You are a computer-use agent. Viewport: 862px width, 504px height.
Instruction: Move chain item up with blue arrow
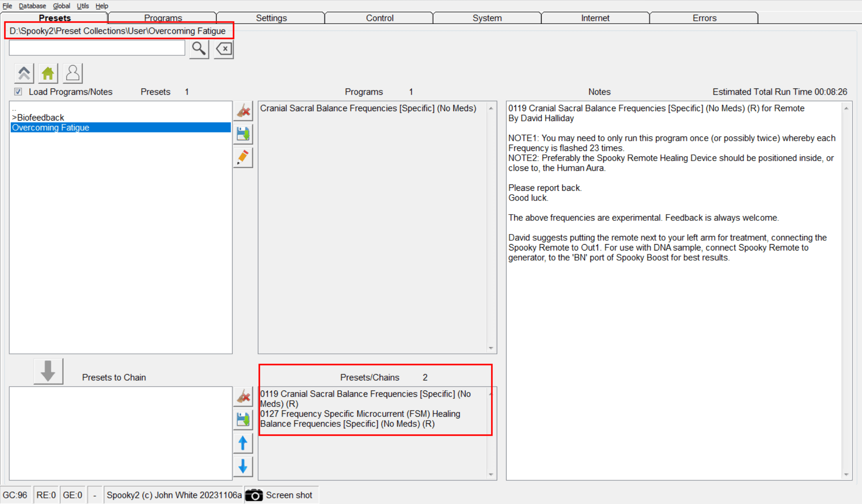[243, 443]
